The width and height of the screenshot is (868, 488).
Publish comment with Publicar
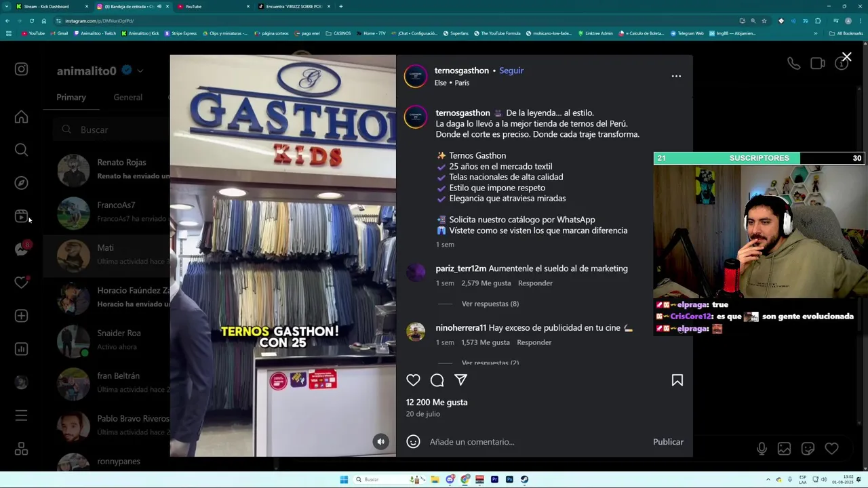(x=668, y=442)
